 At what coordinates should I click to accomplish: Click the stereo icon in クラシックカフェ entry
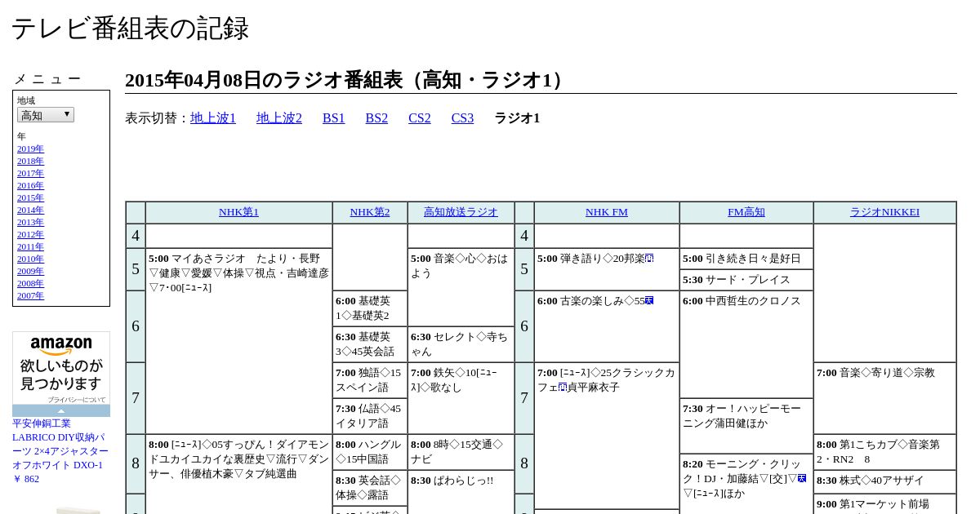(563, 388)
